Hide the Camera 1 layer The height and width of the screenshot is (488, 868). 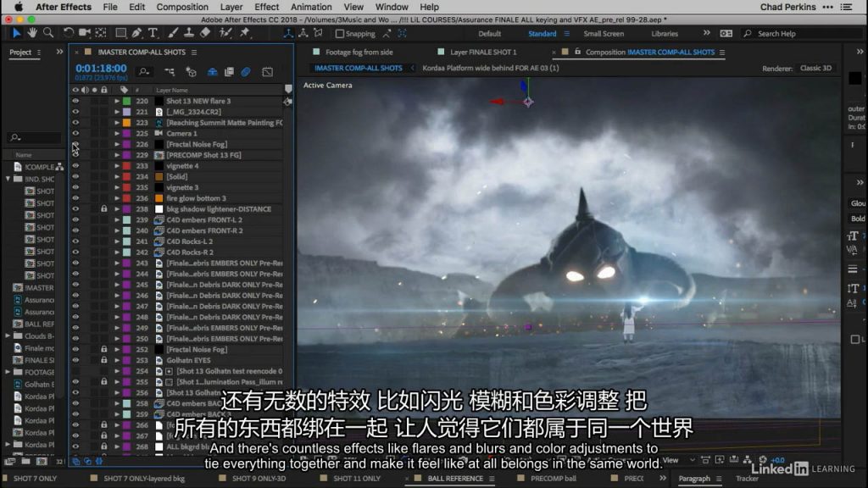coord(75,133)
